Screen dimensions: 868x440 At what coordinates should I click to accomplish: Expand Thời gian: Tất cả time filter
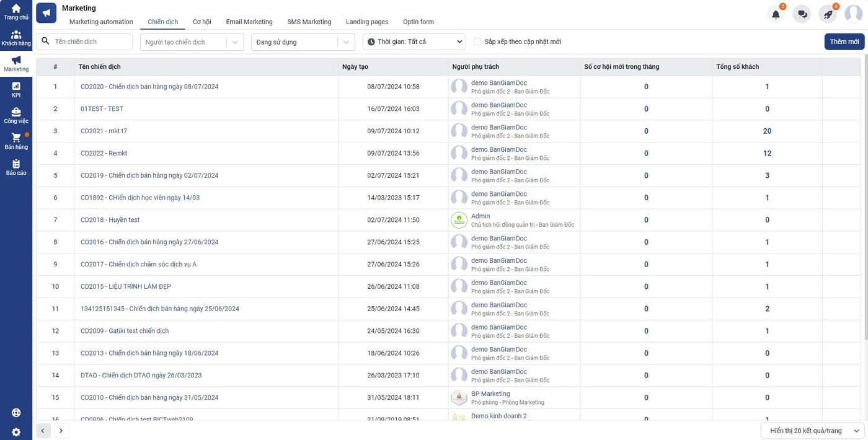[414, 42]
